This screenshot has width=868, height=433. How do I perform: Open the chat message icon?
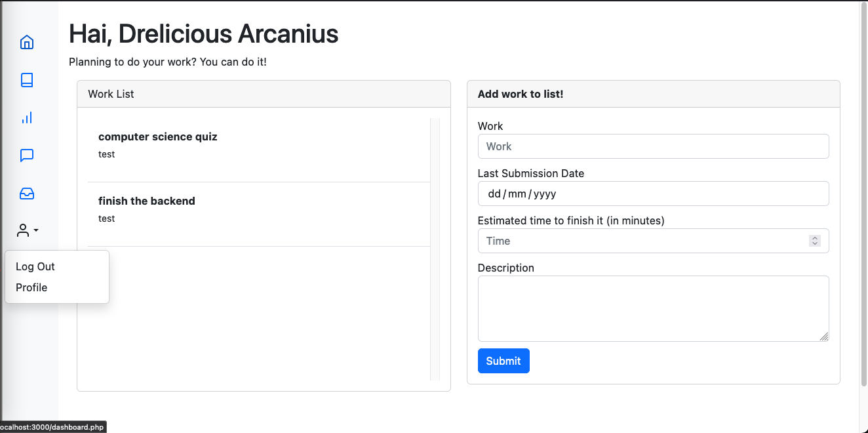tap(27, 155)
